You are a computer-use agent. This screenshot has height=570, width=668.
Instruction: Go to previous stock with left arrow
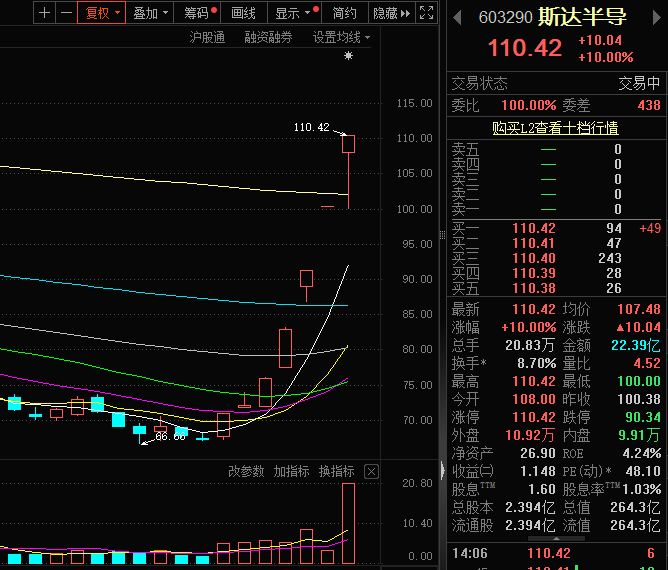pos(458,17)
